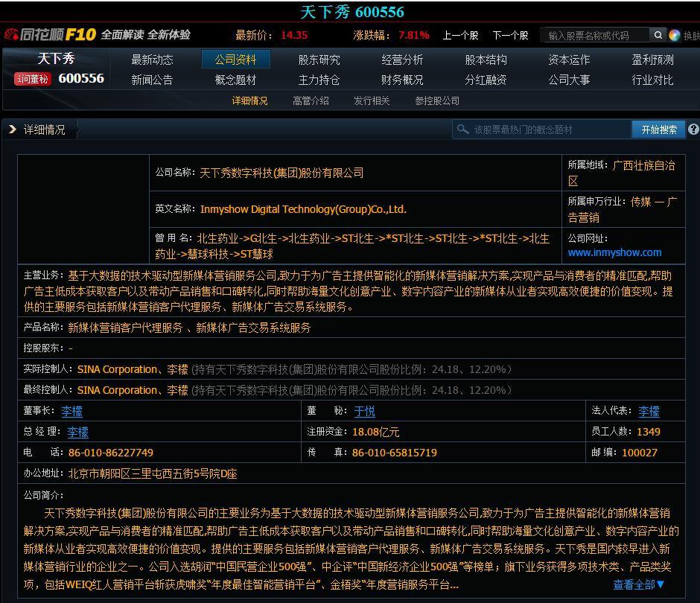Image resolution: width=700 pixels, height=603 pixels.
Task: Click the SINA Corporation controller link
Action: (118, 369)
